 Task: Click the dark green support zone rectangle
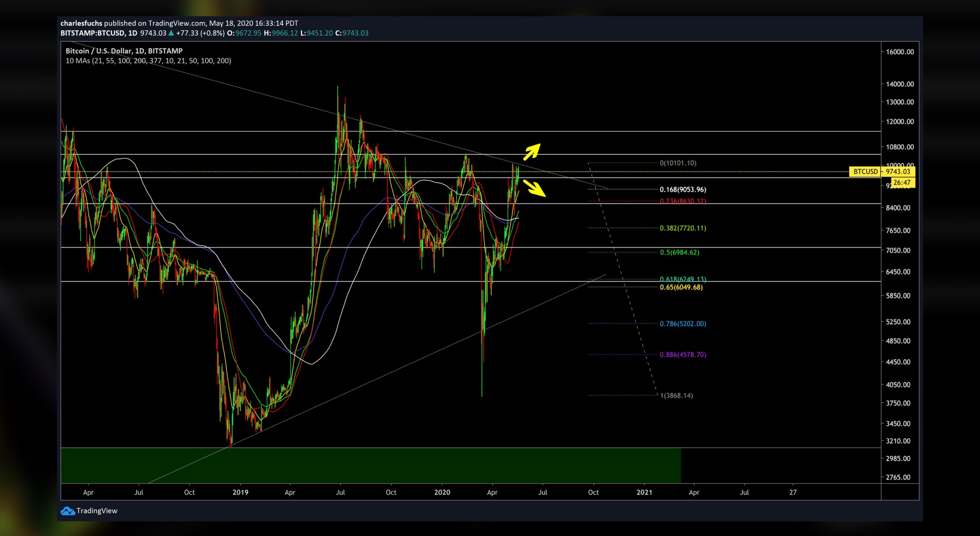click(x=371, y=465)
